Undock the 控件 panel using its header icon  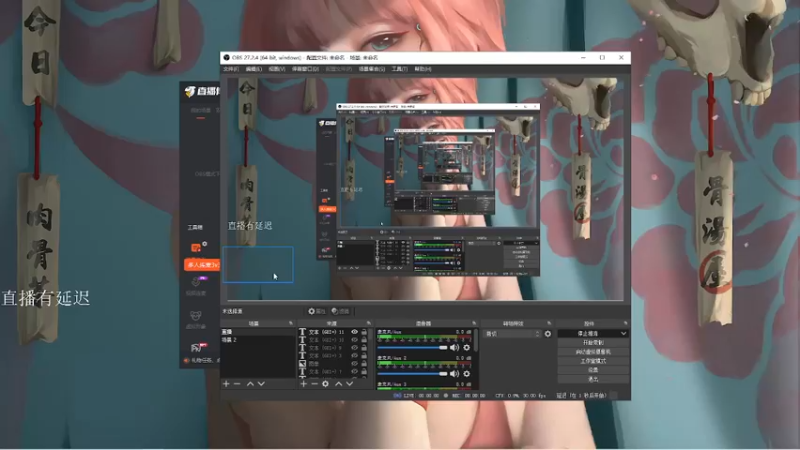click(626, 323)
